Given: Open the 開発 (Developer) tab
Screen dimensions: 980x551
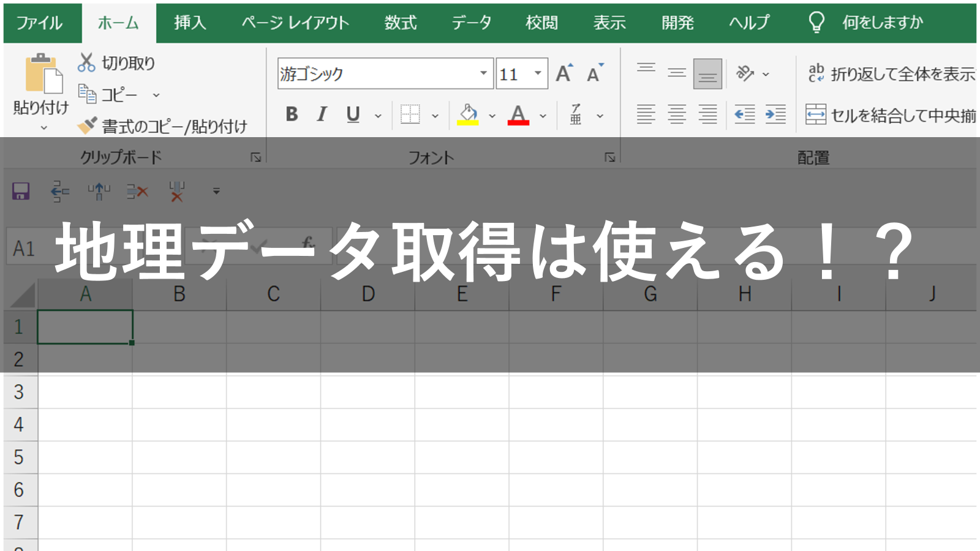Looking at the screenshot, I should [677, 23].
